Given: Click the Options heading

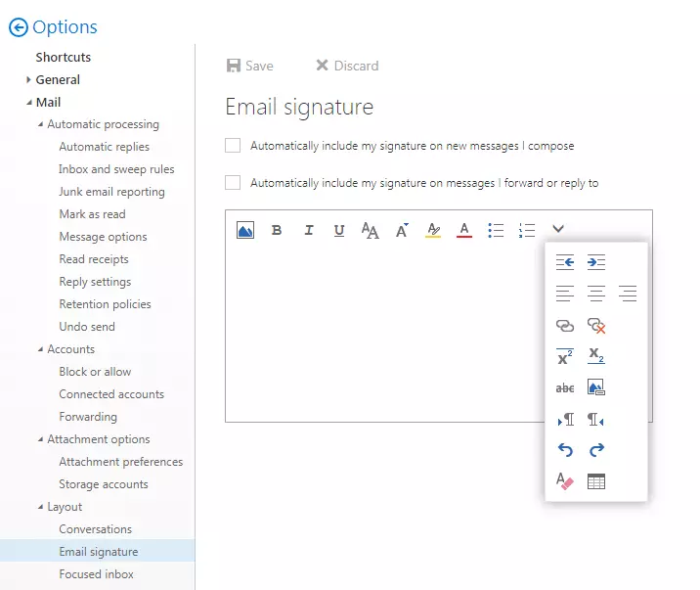Looking at the screenshot, I should coord(65,27).
